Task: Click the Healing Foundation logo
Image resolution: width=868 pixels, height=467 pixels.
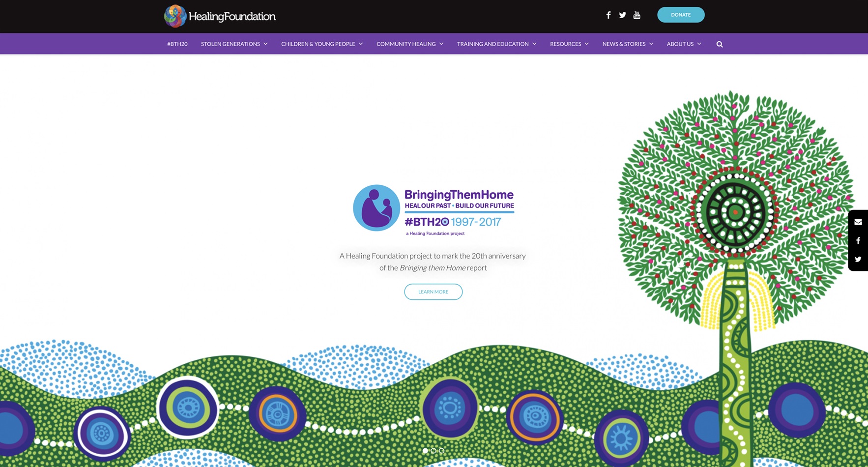Action: click(220, 16)
